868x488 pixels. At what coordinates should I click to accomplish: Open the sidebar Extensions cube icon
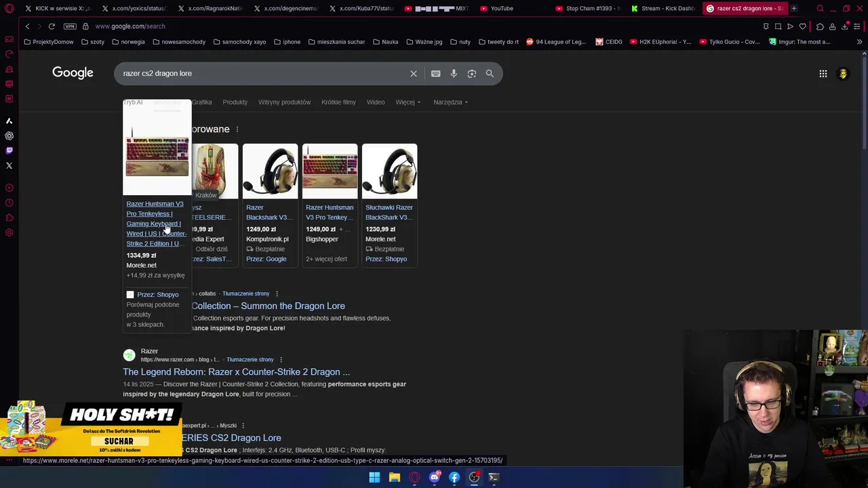click(x=9, y=218)
